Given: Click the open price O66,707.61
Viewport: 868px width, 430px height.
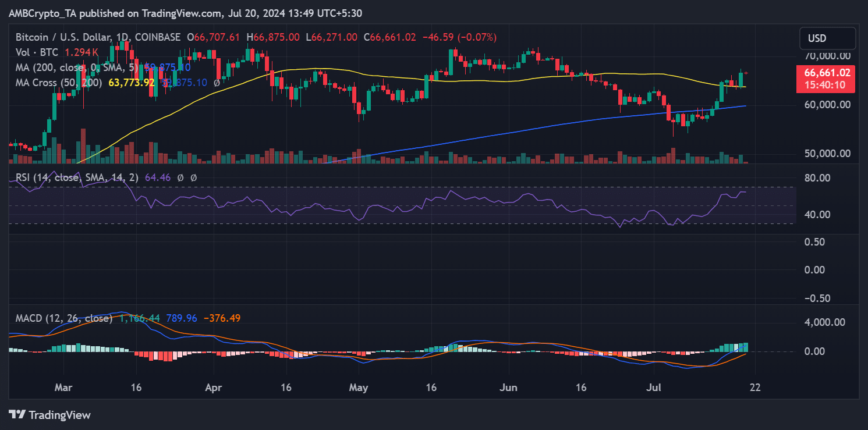Looking at the screenshot, I should tap(213, 37).
